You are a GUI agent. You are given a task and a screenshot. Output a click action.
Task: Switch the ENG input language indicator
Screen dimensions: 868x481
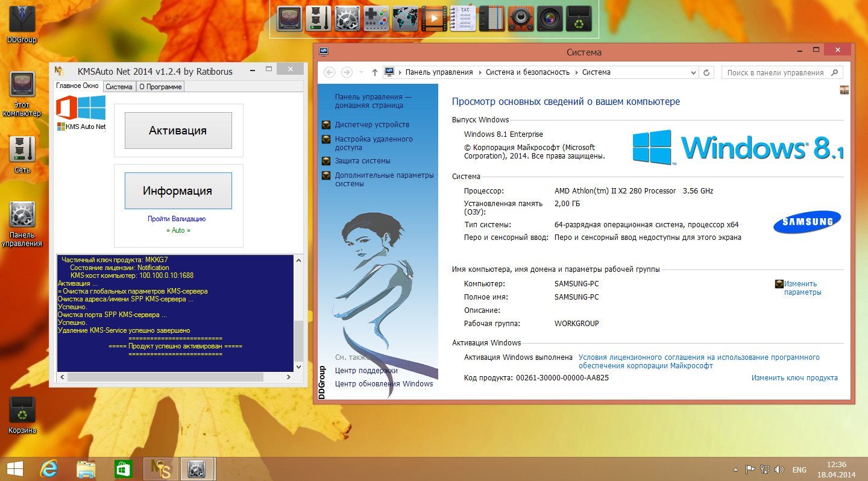pos(799,470)
